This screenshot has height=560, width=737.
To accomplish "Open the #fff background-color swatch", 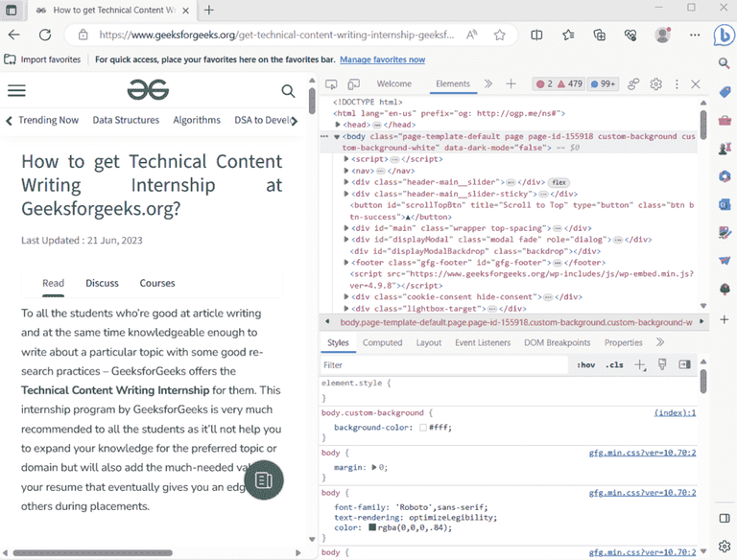I will (423, 428).
